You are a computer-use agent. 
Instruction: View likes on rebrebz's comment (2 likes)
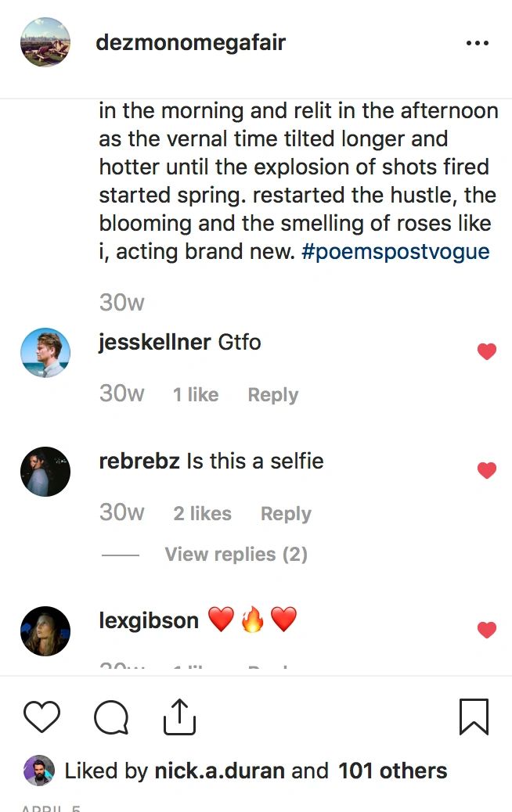pyautogui.click(x=202, y=514)
